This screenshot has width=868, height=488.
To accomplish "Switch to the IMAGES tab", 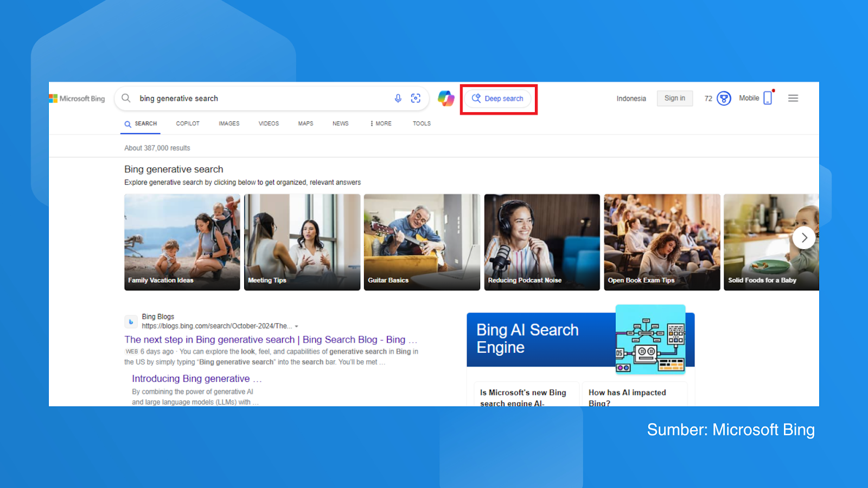I will [229, 124].
